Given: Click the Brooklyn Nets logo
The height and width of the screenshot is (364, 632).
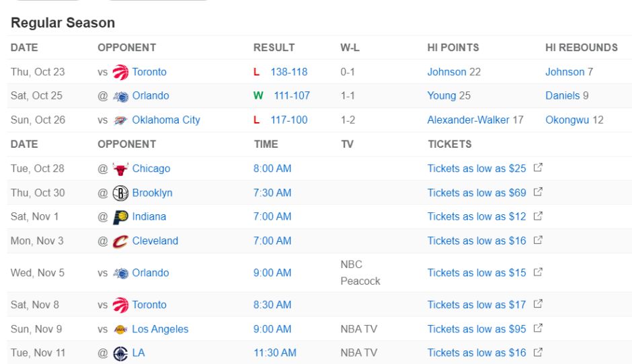Looking at the screenshot, I should pyautogui.click(x=121, y=193).
